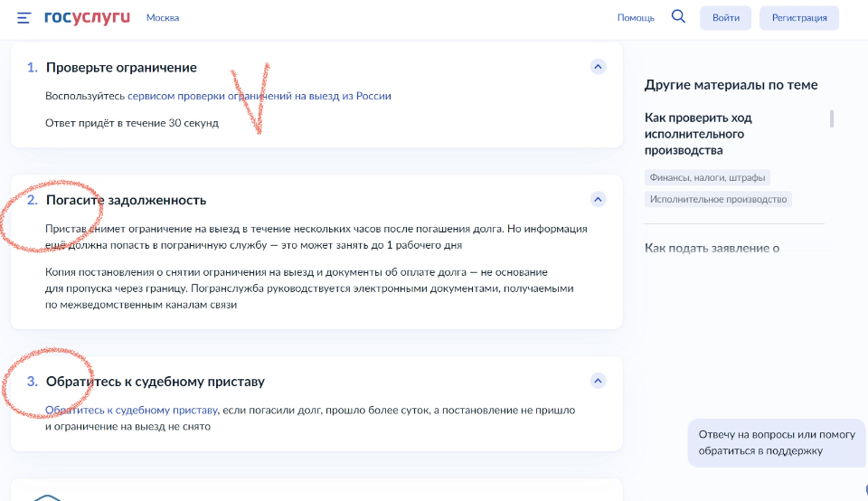Screen dimensions: 868x501
Task: Open article "Как подать заявление о"
Action: click(x=712, y=248)
